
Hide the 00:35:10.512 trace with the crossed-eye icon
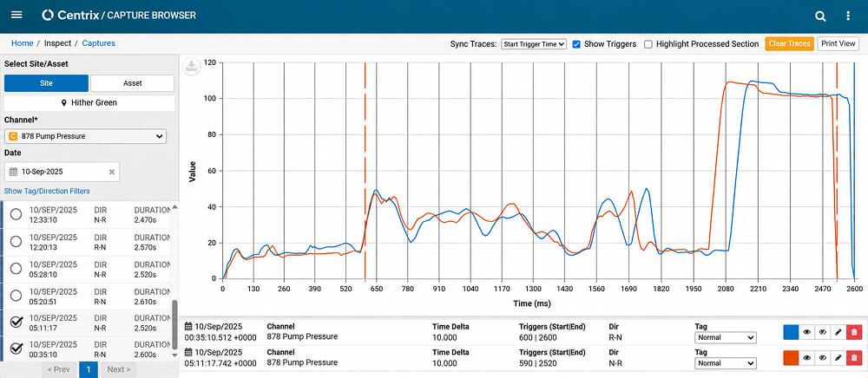tap(823, 332)
